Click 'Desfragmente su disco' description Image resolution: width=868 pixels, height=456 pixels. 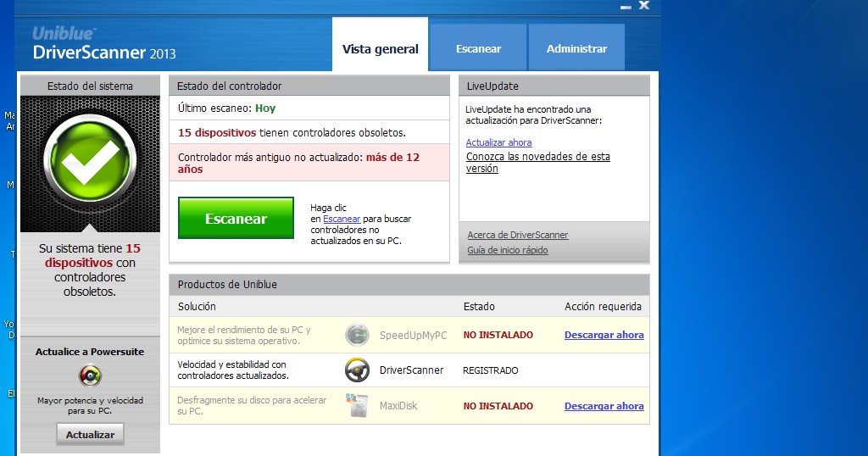tap(252, 406)
